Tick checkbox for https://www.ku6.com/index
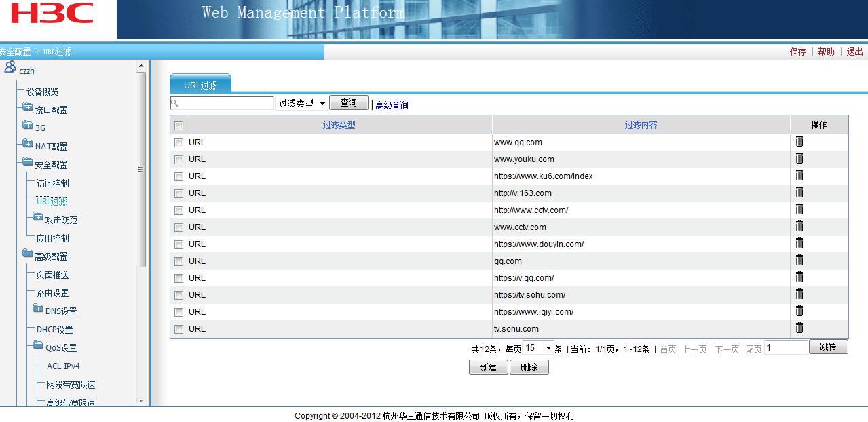The width and height of the screenshot is (868, 422). (178, 176)
